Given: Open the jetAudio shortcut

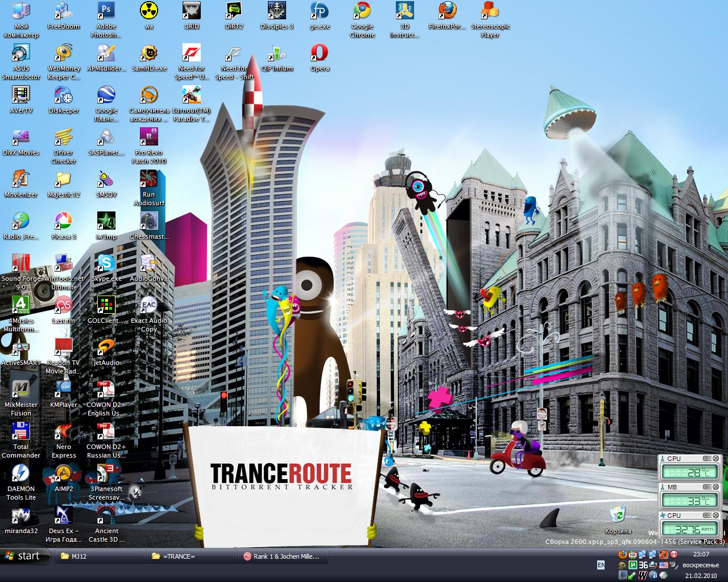Looking at the screenshot, I should click(x=106, y=352).
